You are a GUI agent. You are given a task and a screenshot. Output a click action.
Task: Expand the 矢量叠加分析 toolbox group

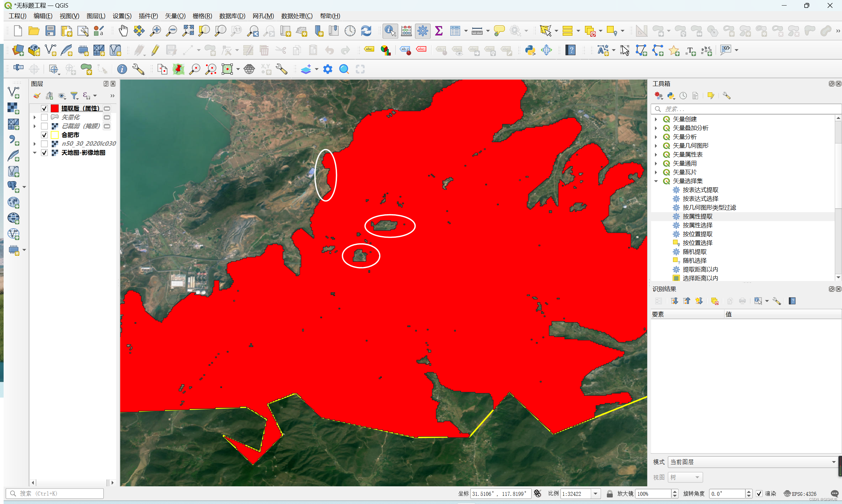(656, 128)
